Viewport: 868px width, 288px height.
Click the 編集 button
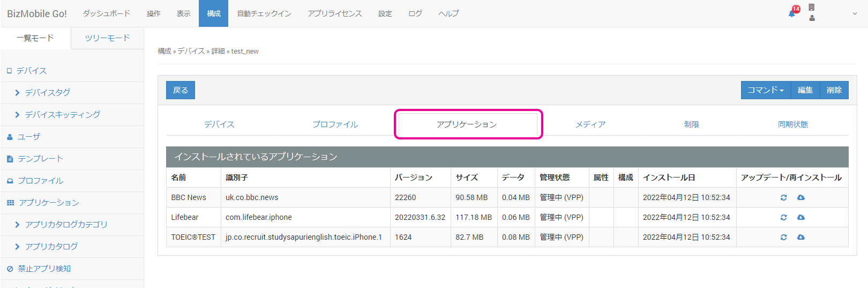(x=805, y=90)
